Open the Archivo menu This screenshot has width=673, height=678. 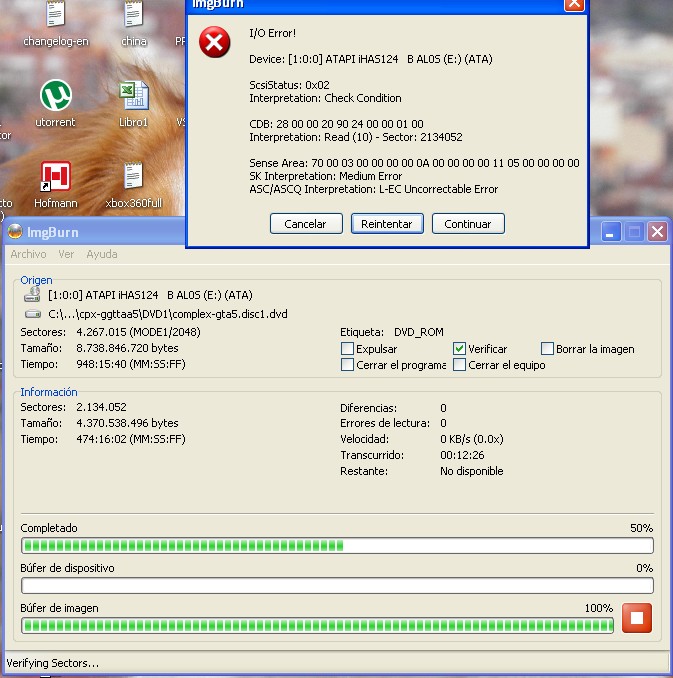[x=29, y=254]
